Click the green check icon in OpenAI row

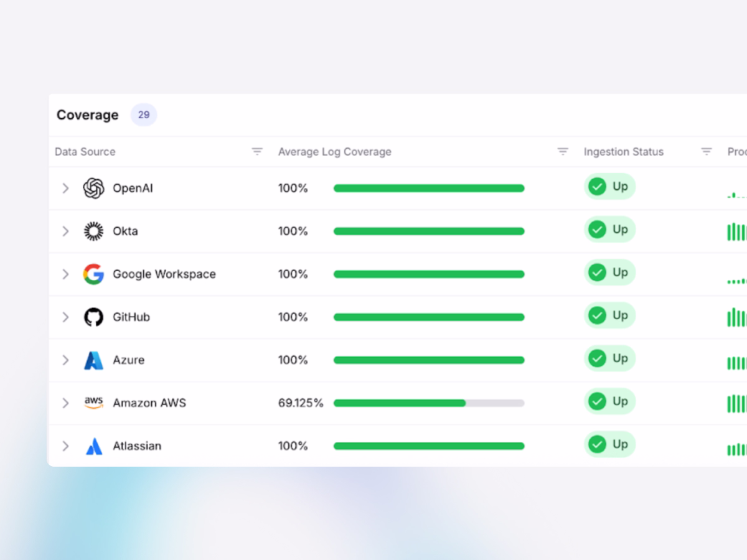pos(597,186)
